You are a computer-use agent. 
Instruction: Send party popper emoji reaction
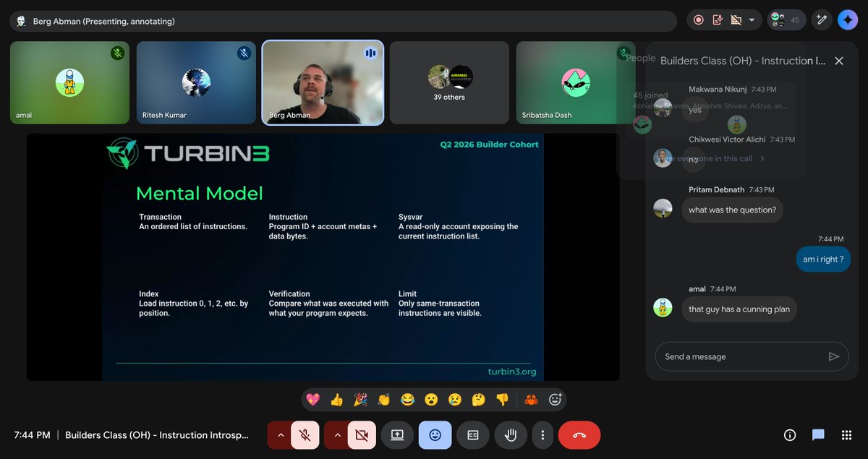pos(360,399)
